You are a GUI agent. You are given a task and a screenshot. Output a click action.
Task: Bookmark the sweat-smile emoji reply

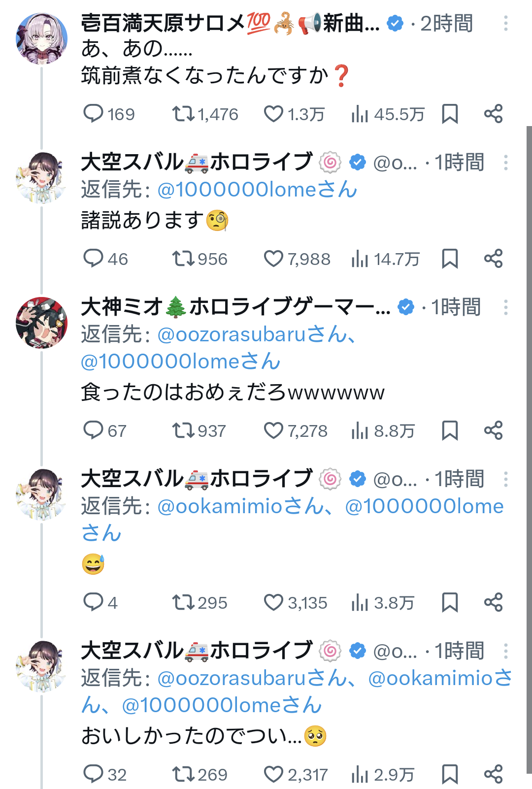coord(450,602)
